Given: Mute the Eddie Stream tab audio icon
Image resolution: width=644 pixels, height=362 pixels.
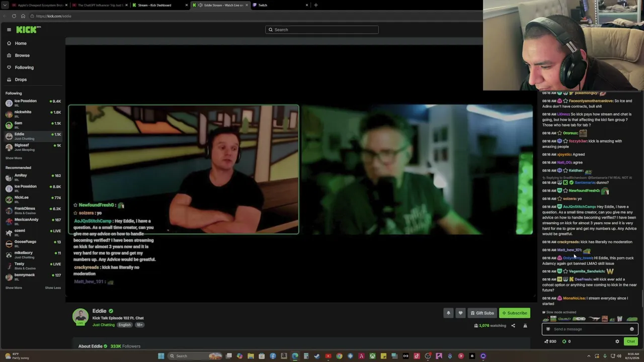Looking at the screenshot, I should (201, 5).
